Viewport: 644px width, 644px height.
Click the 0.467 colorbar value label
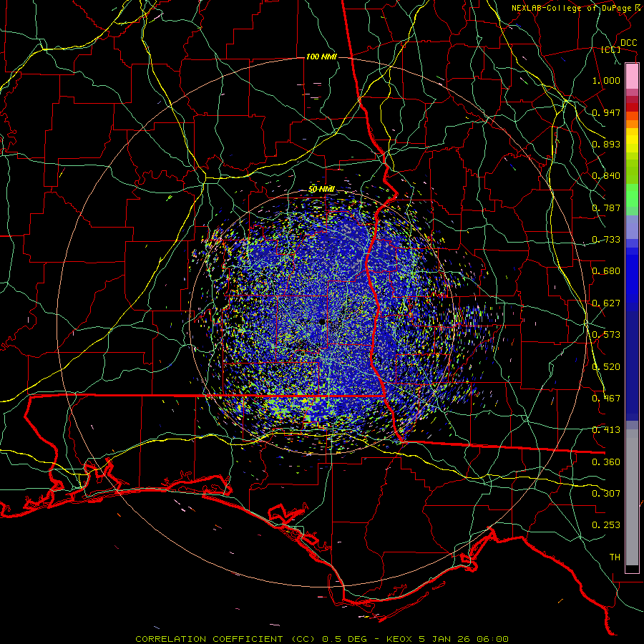click(606, 399)
